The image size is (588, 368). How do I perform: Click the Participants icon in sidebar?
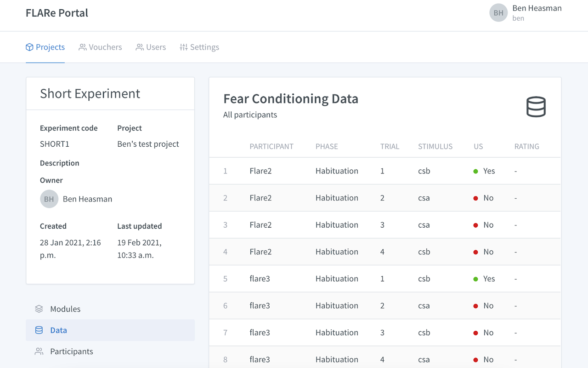tap(39, 351)
